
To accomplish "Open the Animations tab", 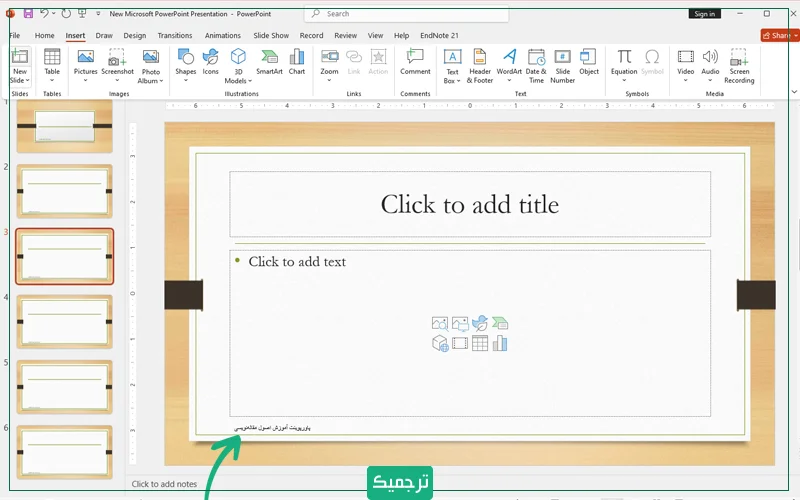I will click(222, 35).
